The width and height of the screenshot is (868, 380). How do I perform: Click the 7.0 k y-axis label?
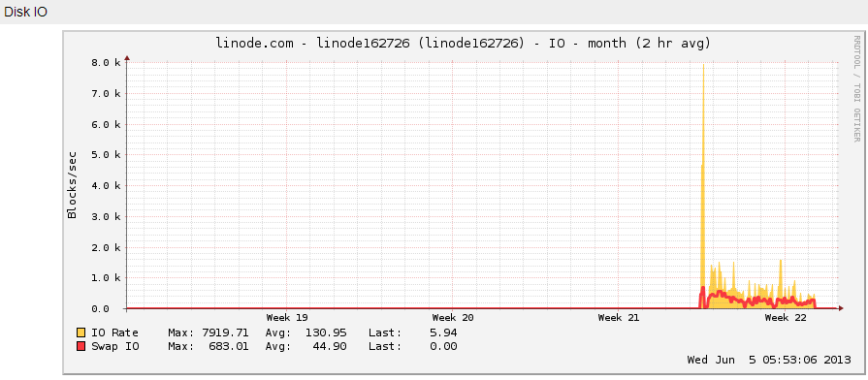(106, 93)
